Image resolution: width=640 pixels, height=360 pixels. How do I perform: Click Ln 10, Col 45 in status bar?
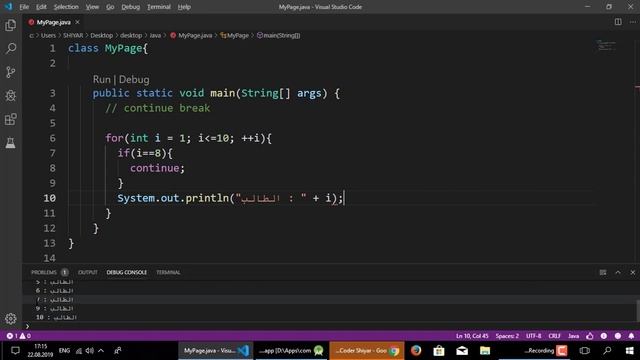472,336
